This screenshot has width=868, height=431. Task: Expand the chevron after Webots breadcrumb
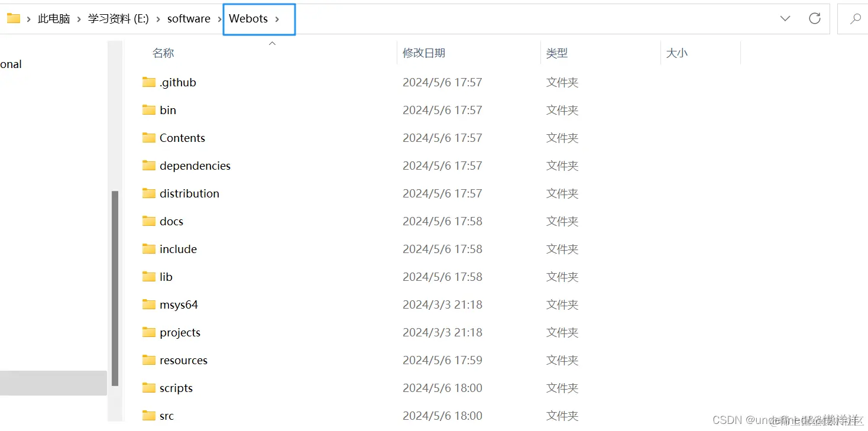pos(277,19)
